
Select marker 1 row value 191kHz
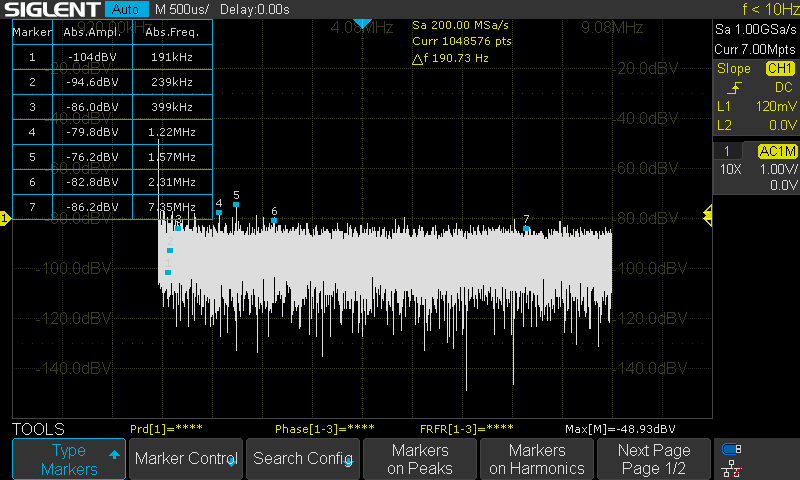point(172,57)
